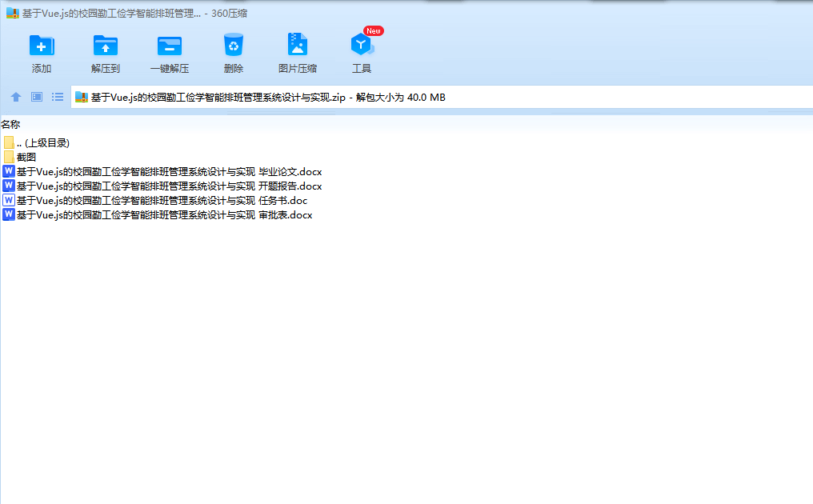813x504 pixels.
Task: Select the 开题报告.docx file
Action: click(x=162, y=186)
